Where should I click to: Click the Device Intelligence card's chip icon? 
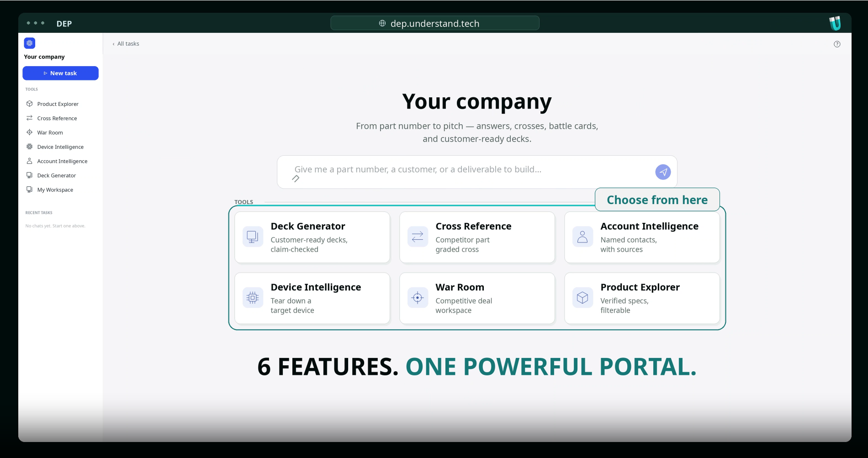[x=253, y=298]
